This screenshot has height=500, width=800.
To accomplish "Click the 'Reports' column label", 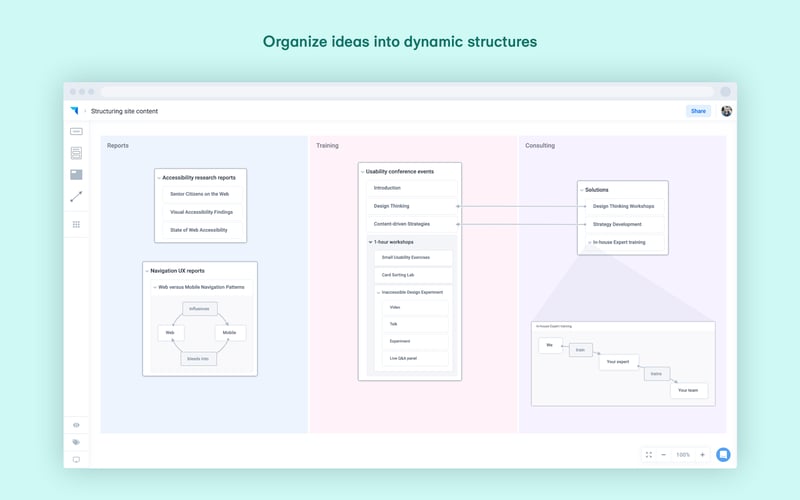I will pyautogui.click(x=118, y=145).
